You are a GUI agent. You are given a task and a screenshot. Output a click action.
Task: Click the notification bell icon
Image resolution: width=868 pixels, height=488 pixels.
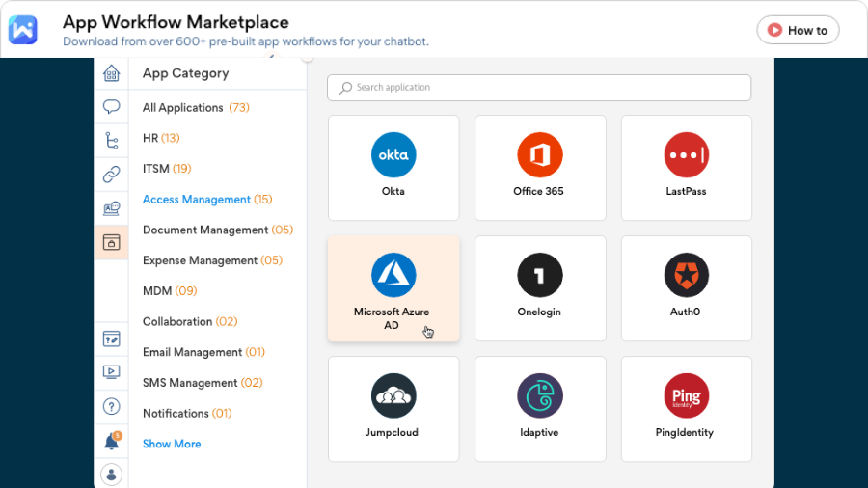coord(111,441)
